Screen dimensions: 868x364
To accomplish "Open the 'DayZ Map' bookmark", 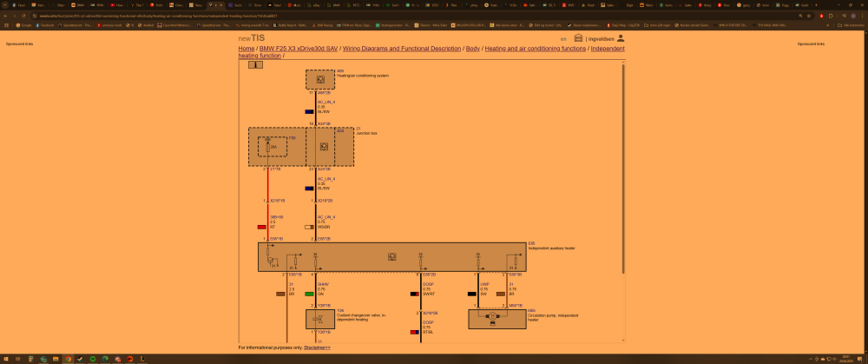I will 623,25.
